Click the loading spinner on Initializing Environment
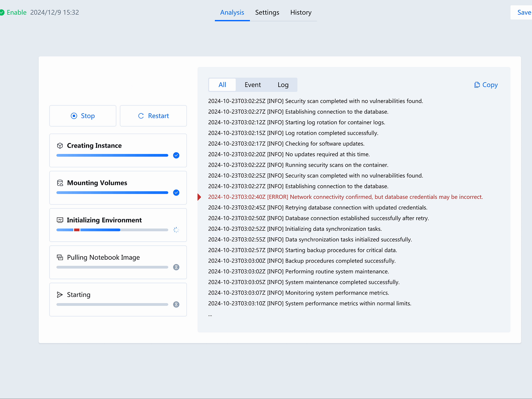The height and width of the screenshot is (399, 532). (176, 230)
